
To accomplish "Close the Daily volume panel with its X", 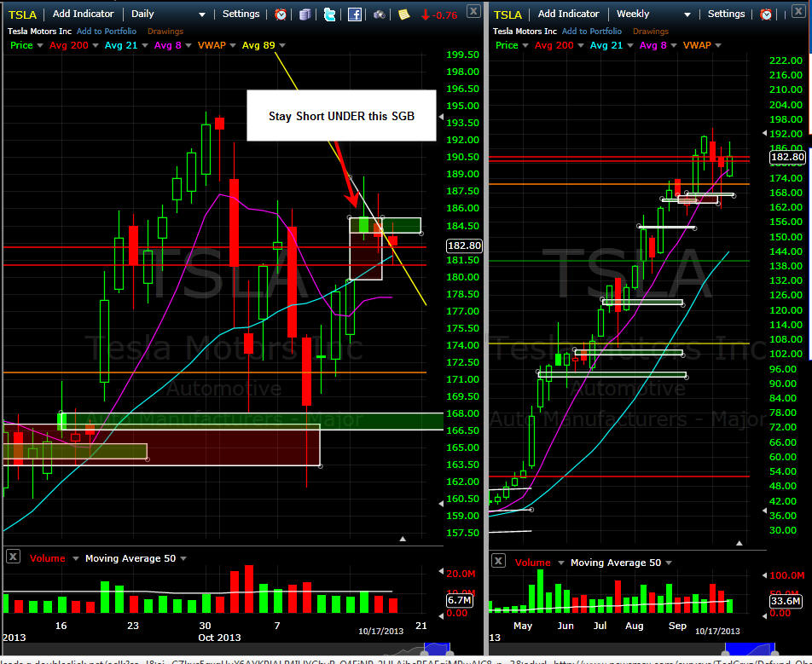I will (x=13, y=557).
